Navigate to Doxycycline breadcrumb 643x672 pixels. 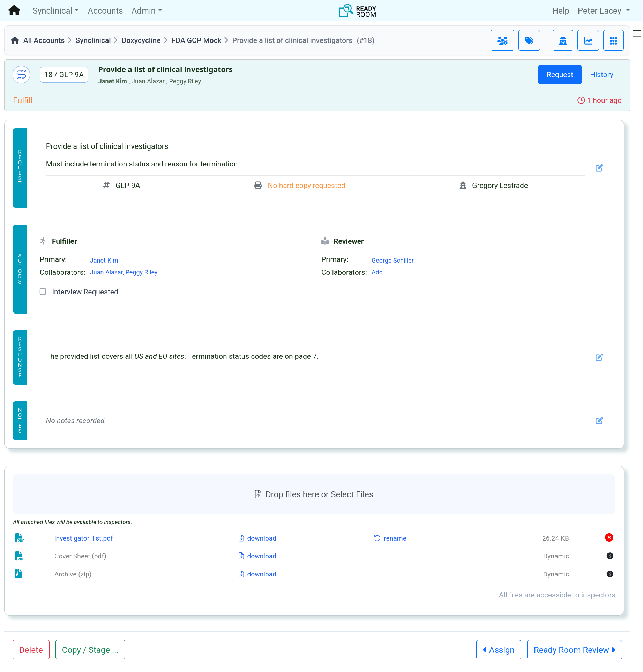pyautogui.click(x=141, y=40)
